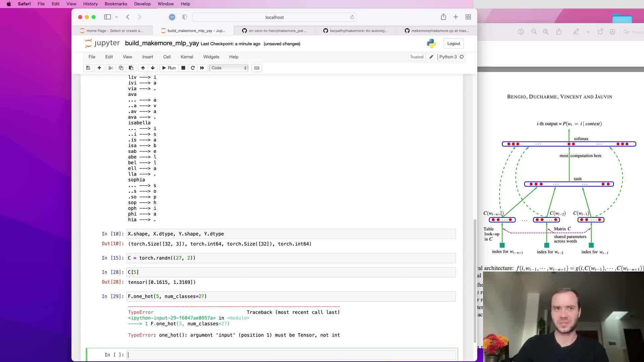
Task: Open the Code cell type dropdown
Action: click(229, 68)
